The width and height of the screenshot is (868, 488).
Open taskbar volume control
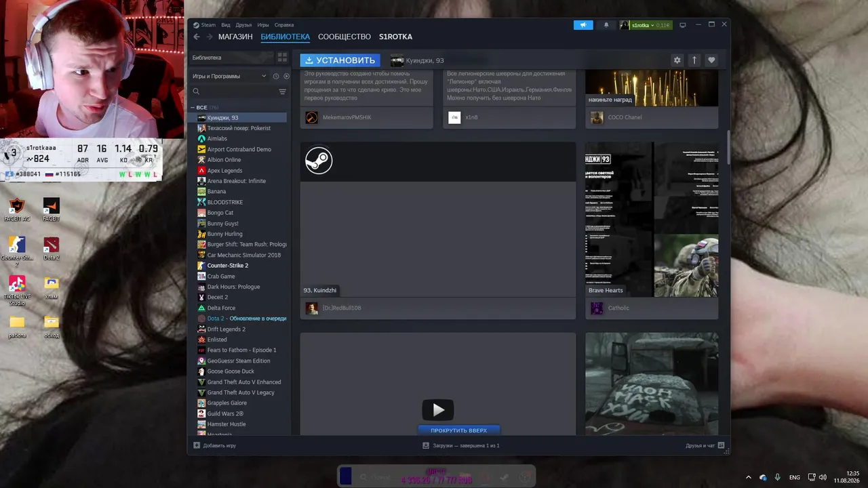(822, 477)
